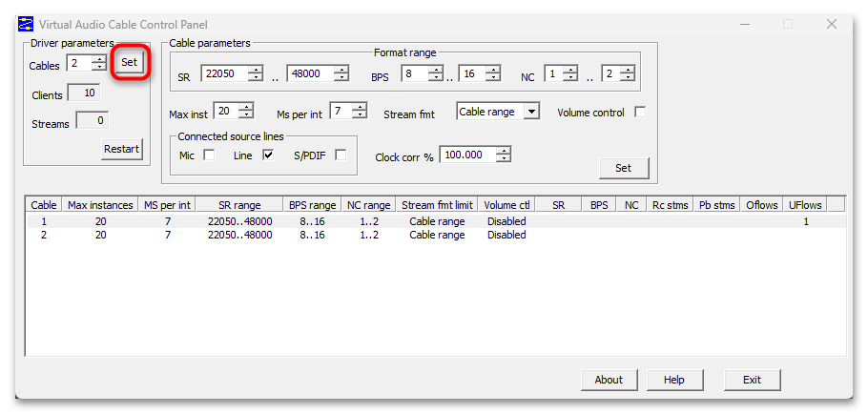Open the Stream fmt dropdown

coord(531,112)
